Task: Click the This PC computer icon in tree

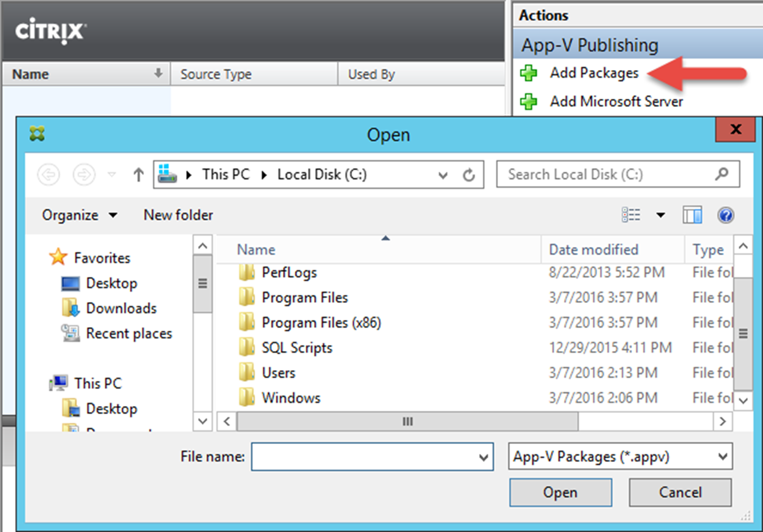Action: (59, 383)
